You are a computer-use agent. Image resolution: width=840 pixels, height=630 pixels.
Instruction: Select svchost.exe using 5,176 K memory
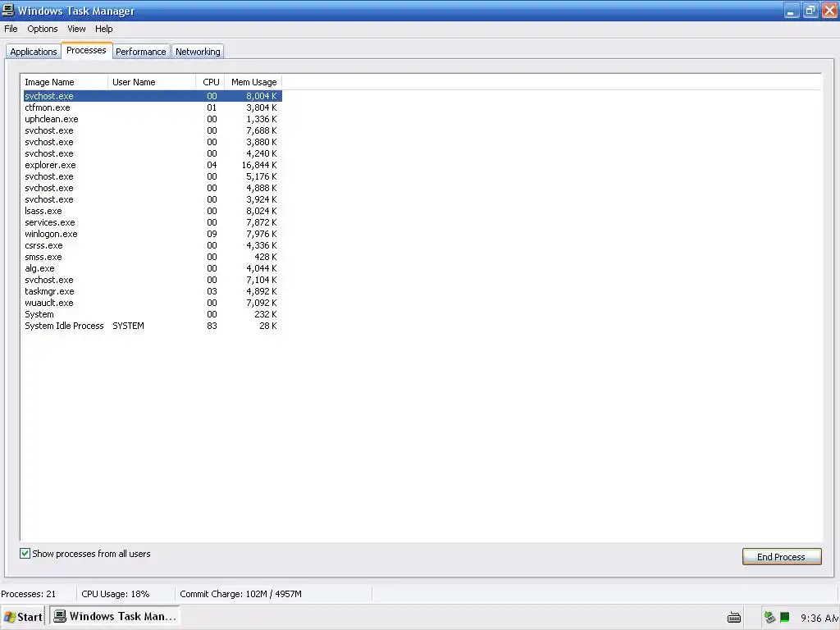tap(152, 177)
